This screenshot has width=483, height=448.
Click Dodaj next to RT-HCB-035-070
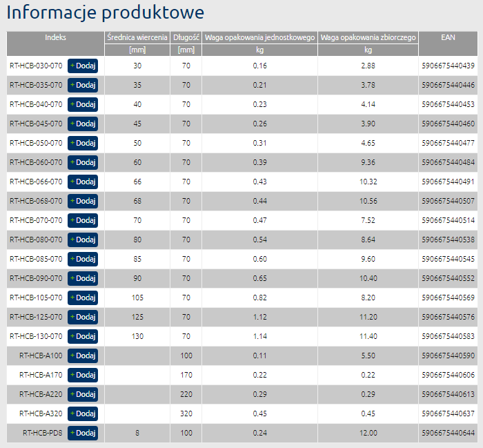83,85
